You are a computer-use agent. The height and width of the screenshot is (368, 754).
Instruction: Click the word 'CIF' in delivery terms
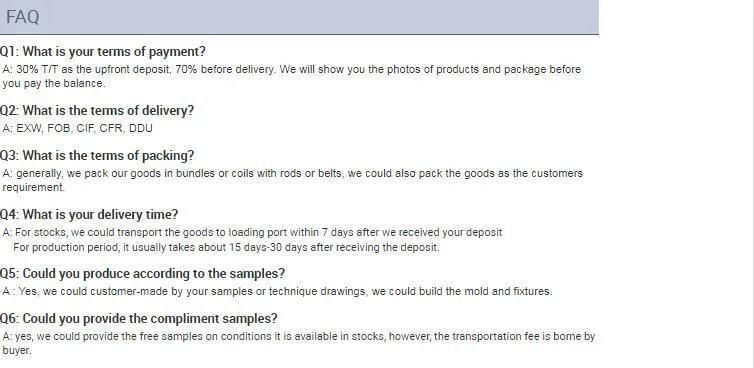pos(86,128)
